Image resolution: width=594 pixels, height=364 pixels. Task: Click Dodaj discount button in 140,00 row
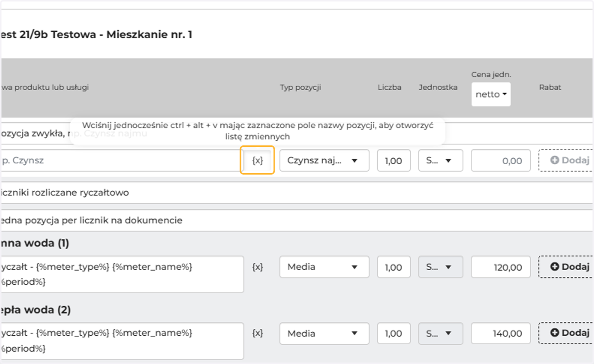566,333
